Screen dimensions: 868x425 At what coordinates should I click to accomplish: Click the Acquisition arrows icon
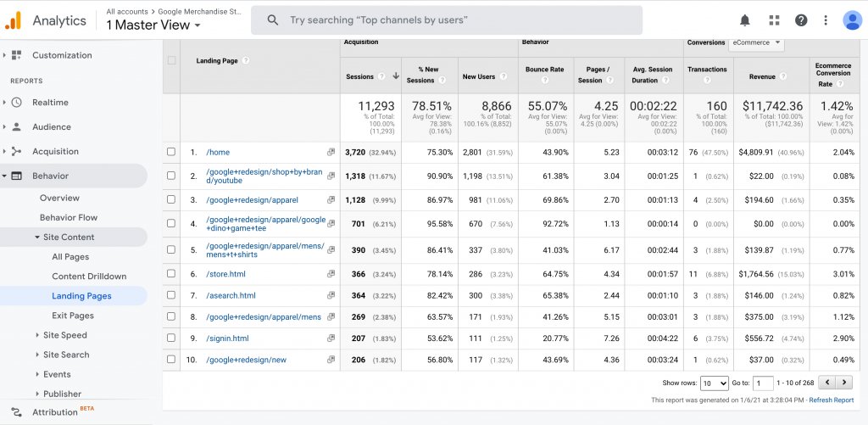[17, 151]
